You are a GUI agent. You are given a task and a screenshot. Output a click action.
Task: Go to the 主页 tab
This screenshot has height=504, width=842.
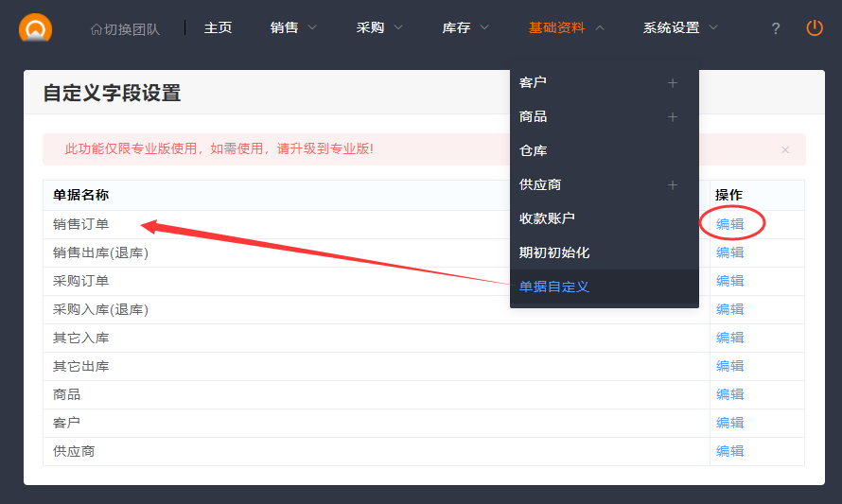pyautogui.click(x=218, y=27)
